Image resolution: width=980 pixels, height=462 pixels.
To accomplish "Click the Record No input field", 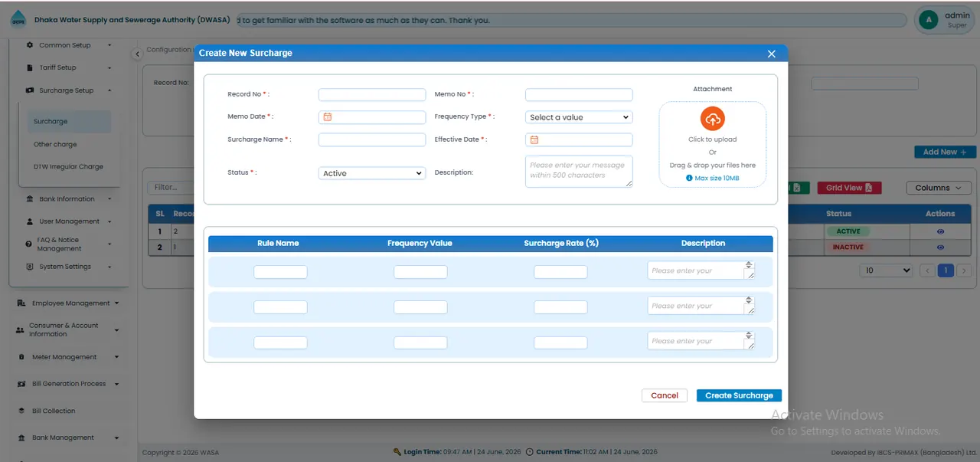I will [371, 95].
